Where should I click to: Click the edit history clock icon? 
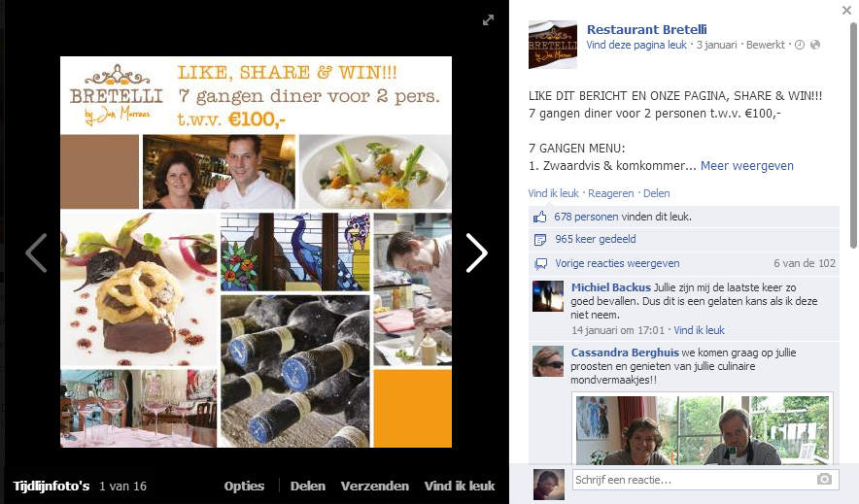click(x=800, y=45)
